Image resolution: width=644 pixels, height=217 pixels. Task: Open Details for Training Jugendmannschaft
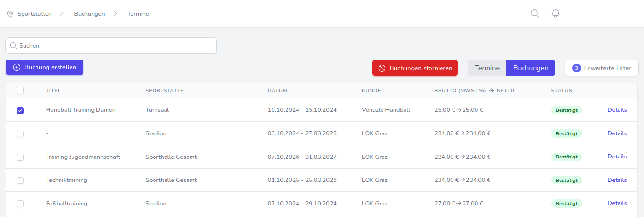(617, 157)
